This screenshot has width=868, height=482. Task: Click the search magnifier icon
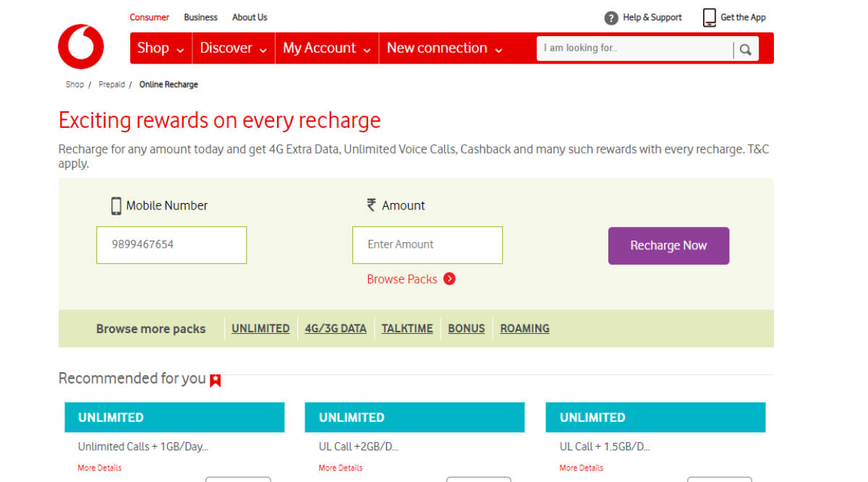(x=745, y=50)
